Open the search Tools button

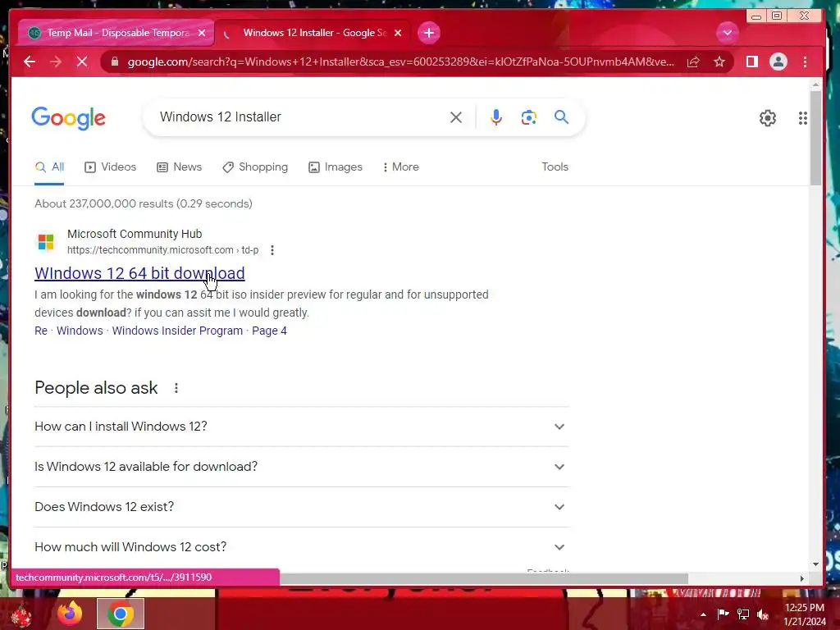pos(555,167)
